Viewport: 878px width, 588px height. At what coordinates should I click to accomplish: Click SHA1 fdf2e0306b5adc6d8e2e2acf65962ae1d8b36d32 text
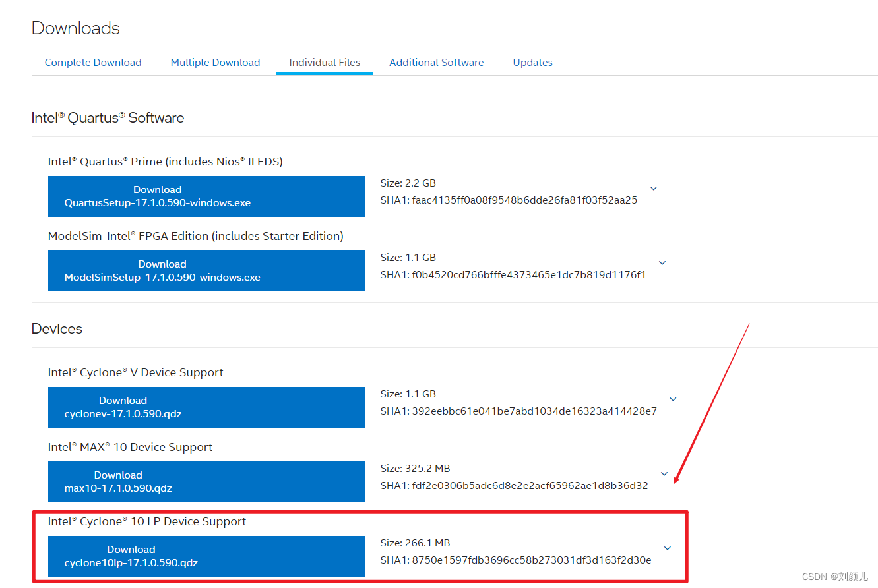[x=514, y=486]
